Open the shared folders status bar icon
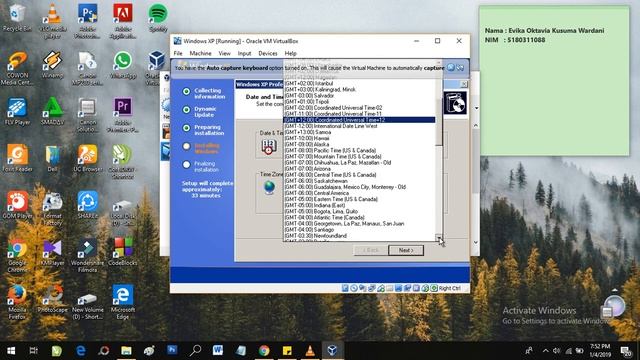 point(389,288)
